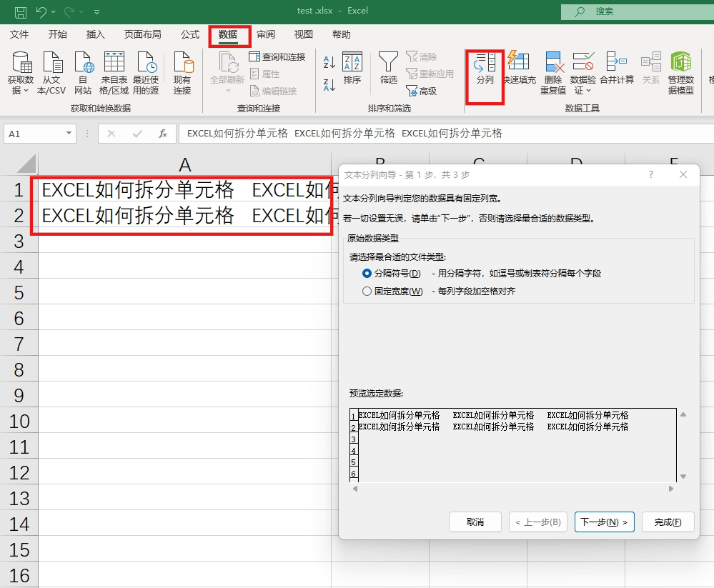Open the 数据验证 dropdown
The height and width of the screenshot is (588, 714).
[583, 73]
